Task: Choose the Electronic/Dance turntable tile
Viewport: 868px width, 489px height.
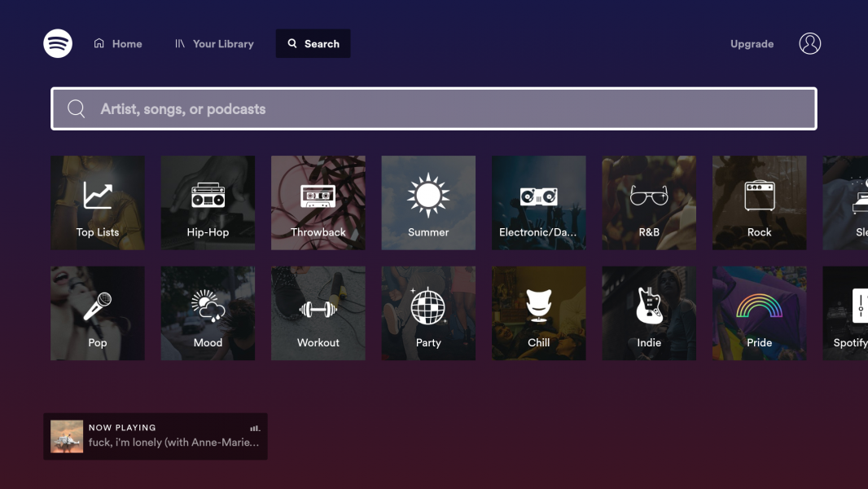Action: 538,203
